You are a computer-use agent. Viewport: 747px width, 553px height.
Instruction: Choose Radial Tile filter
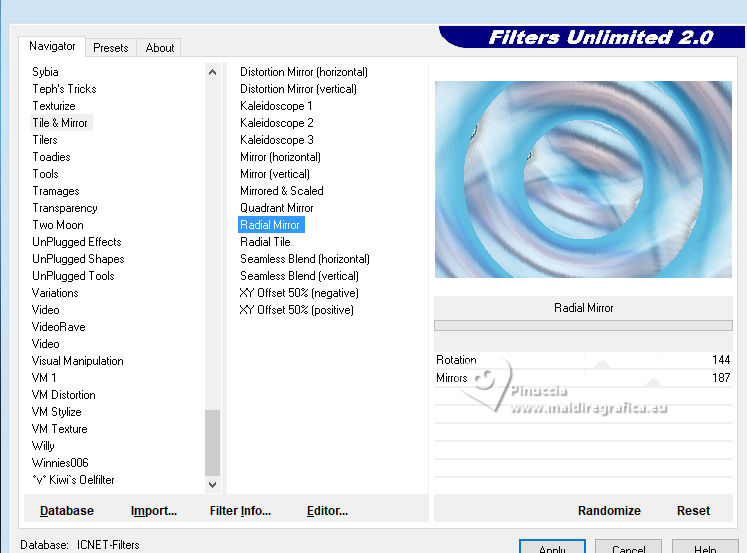click(265, 242)
